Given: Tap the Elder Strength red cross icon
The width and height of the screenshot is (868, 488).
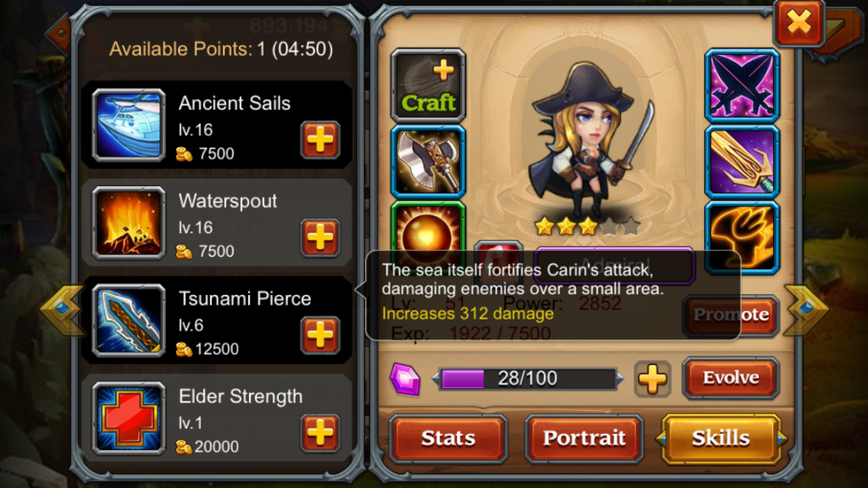Looking at the screenshot, I should tap(129, 419).
